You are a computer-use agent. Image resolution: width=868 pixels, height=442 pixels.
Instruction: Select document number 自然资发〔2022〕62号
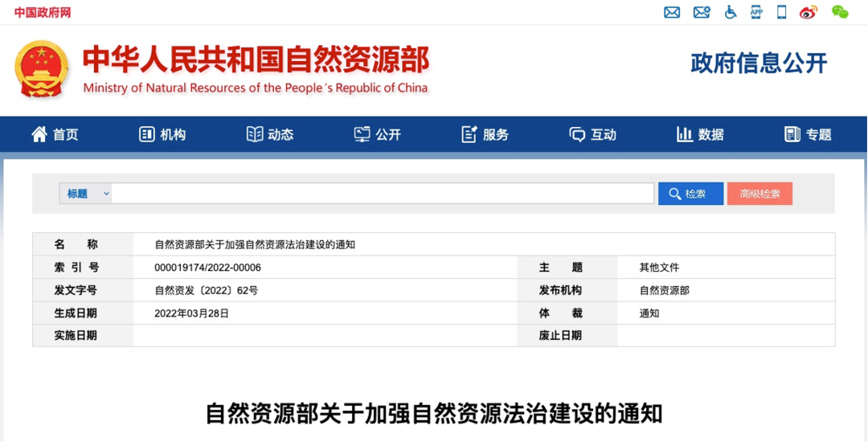206,290
